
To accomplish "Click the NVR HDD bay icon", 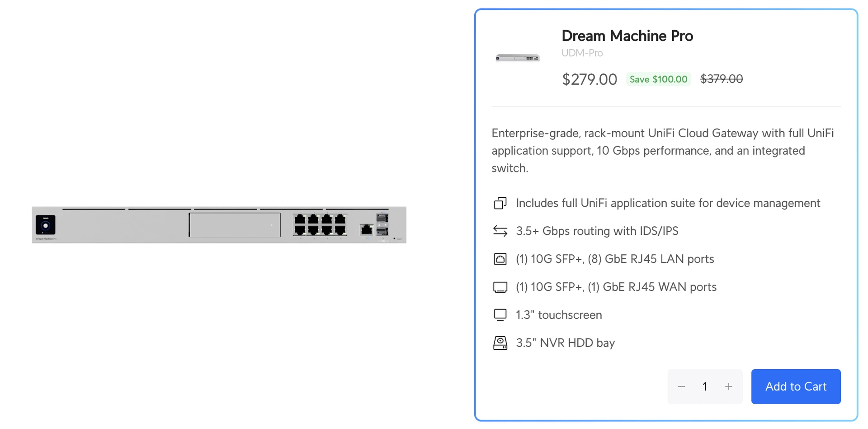I will point(500,343).
